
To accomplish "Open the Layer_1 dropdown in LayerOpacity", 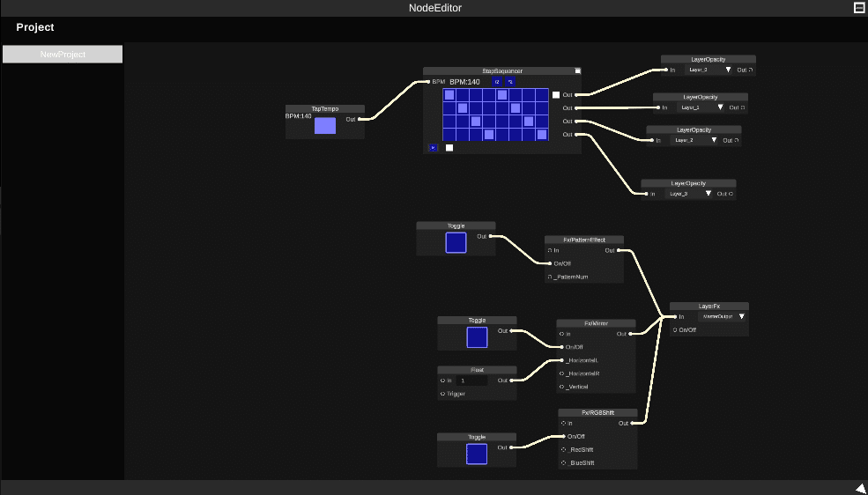I will tap(701, 107).
